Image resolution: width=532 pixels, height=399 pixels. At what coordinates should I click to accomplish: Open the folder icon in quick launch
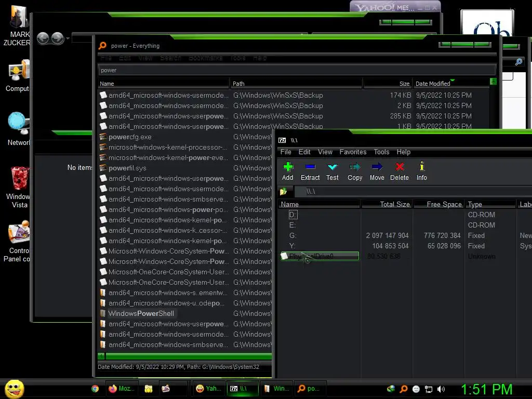pos(148,389)
